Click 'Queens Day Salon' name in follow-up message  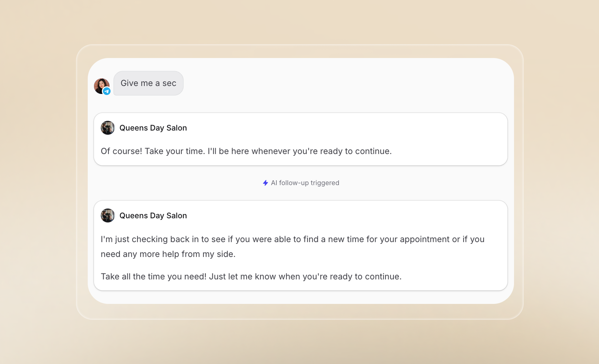tap(153, 215)
